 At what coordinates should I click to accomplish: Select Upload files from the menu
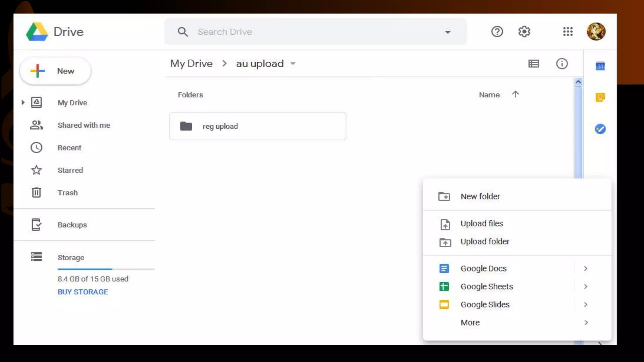coord(481,223)
